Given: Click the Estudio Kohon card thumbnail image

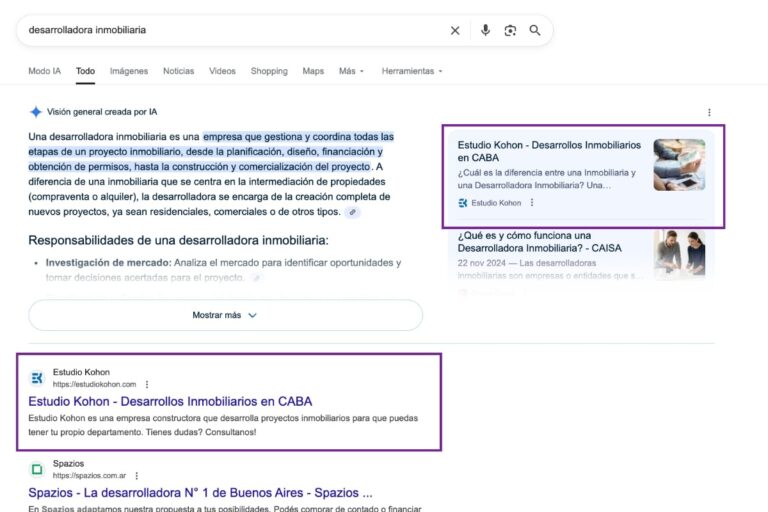Looking at the screenshot, I should (679, 165).
